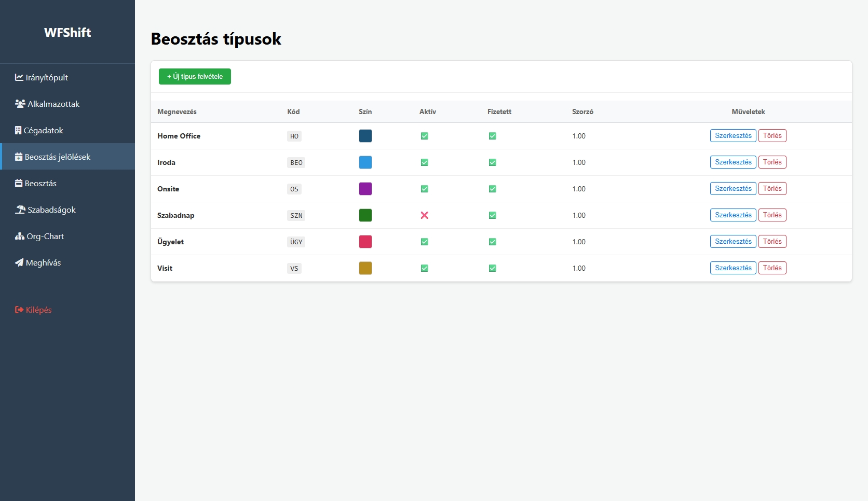This screenshot has height=501, width=868.
Task: Open the Beosztás menu item in sidebar
Action: [40, 183]
